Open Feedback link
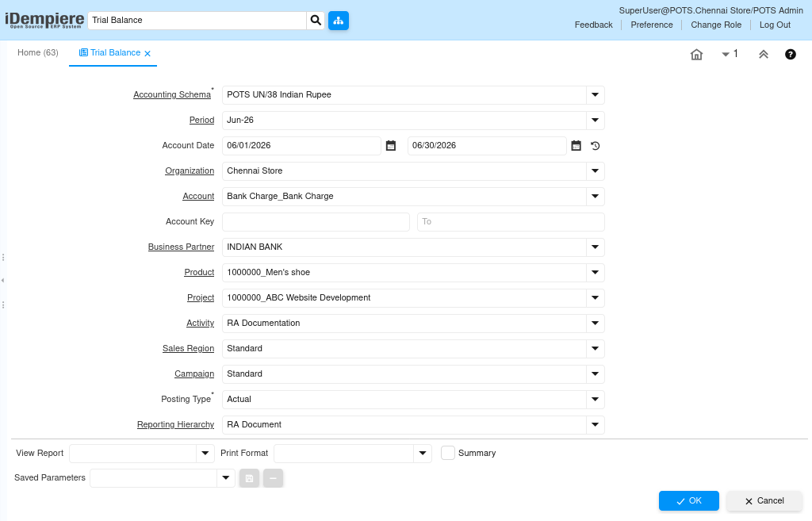The height and width of the screenshot is (521, 812). (593, 25)
